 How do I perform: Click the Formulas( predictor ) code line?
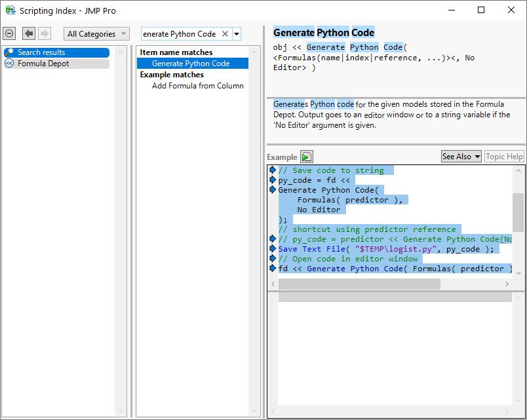[x=350, y=200]
